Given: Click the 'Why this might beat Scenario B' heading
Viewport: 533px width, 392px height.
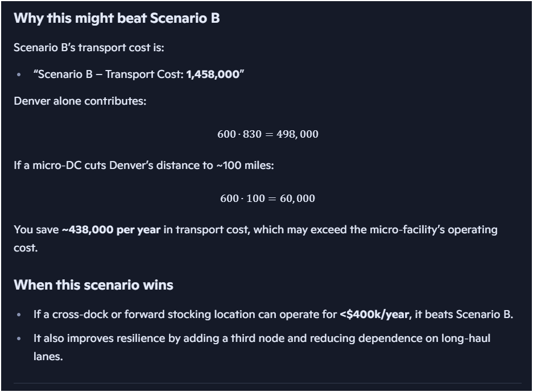Looking at the screenshot, I should (117, 18).
